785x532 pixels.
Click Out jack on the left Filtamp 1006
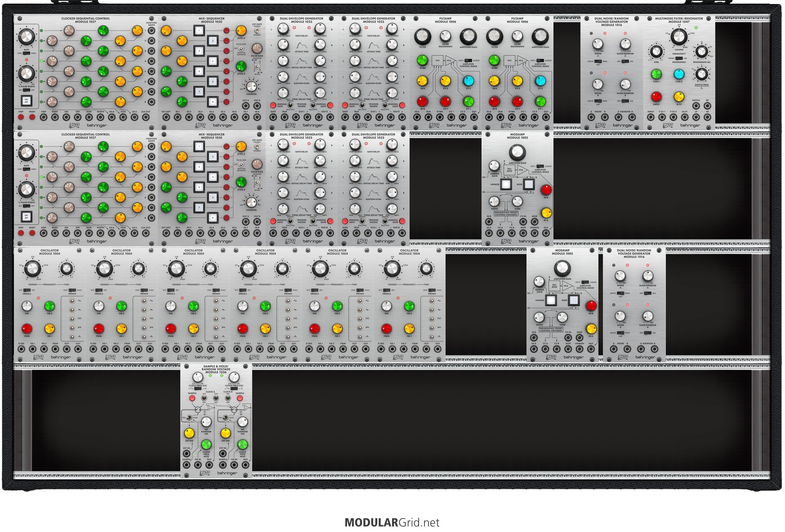[x=474, y=117]
